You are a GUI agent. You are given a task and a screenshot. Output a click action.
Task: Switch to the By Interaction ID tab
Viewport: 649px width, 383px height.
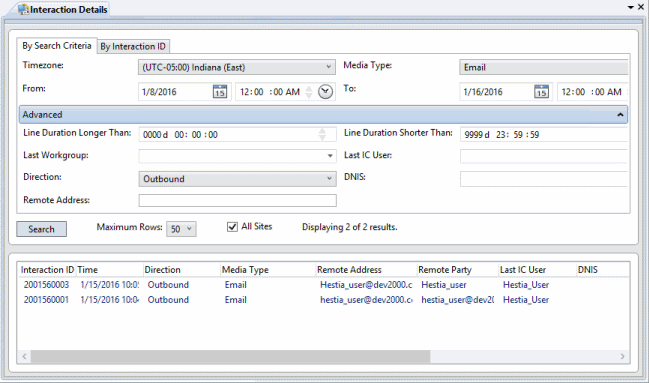click(133, 46)
